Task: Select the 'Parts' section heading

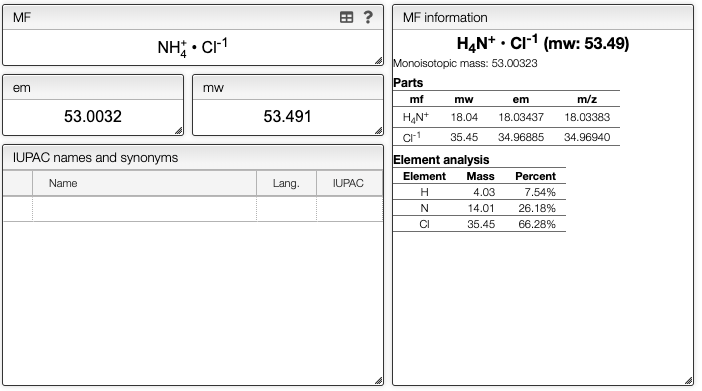Action: pyautogui.click(x=408, y=83)
